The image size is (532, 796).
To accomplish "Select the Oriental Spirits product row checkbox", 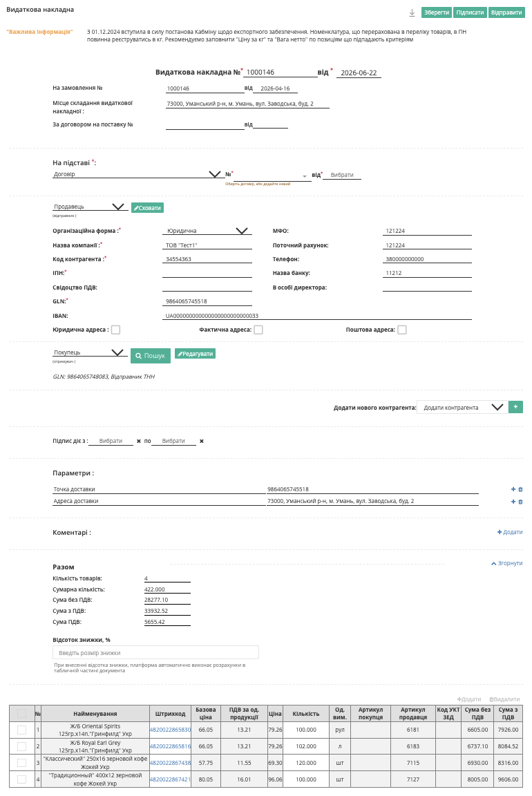I will tap(21, 730).
